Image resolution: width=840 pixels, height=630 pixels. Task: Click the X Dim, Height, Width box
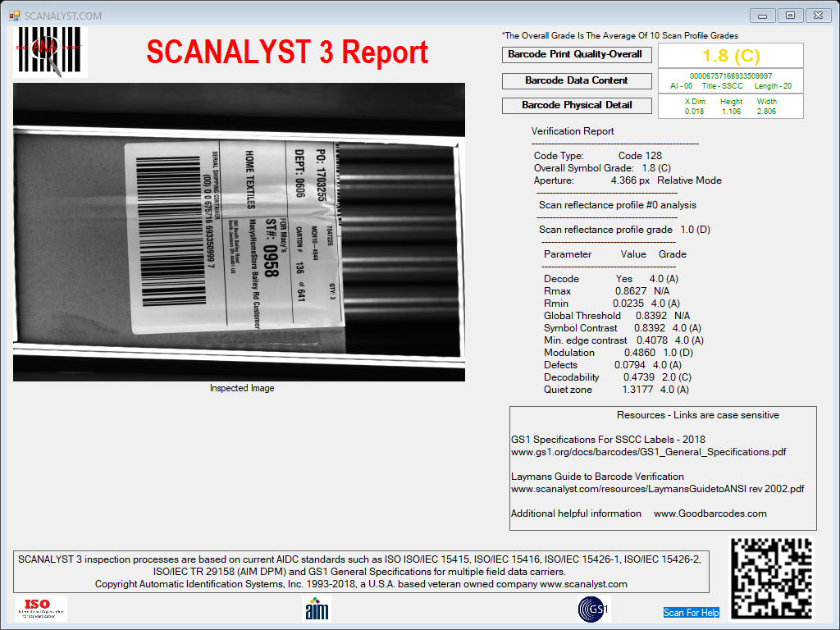click(731, 106)
